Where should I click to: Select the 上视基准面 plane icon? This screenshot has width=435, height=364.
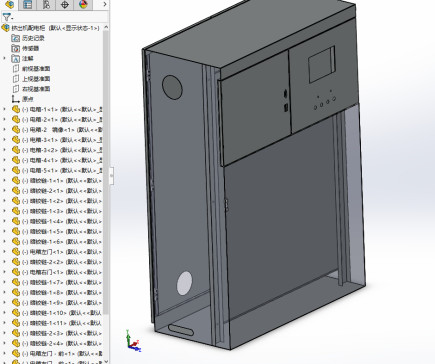15,79
